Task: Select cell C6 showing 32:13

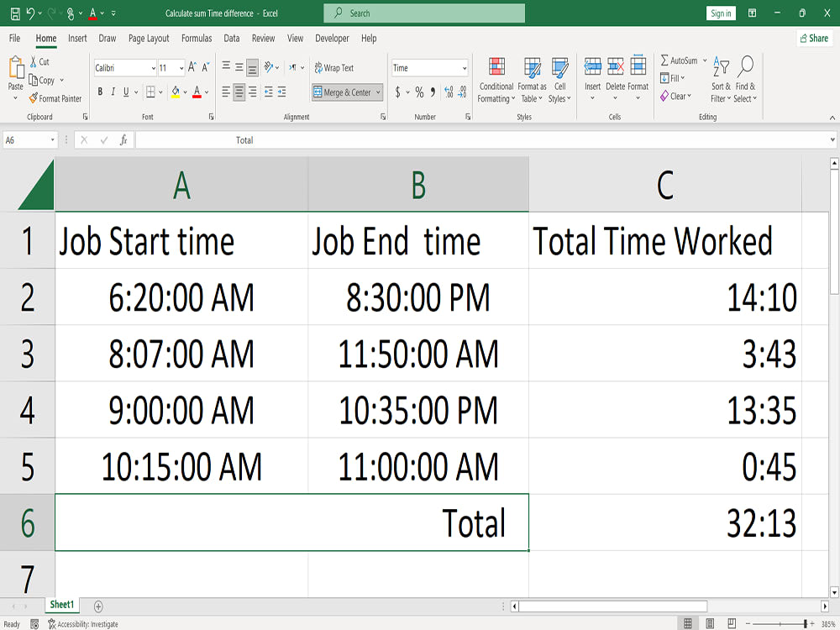Action: [x=664, y=522]
